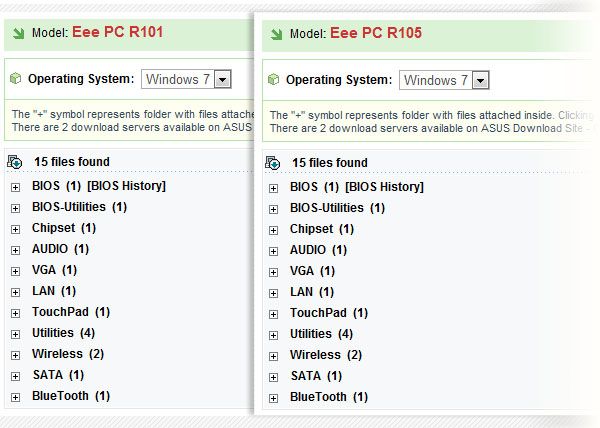Viewport: 600px width, 428px height.
Task: Select VGA (1) label in R105 list
Action: point(313,271)
